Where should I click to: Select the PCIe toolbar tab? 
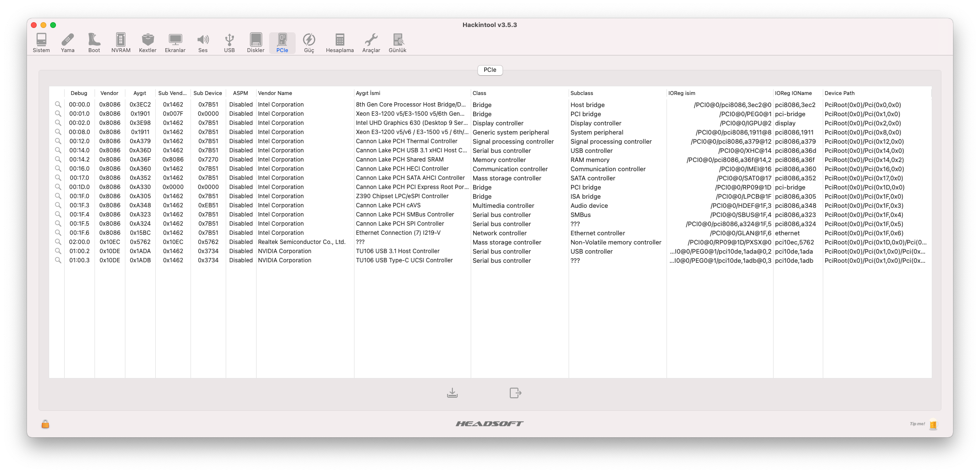click(282, 42)
